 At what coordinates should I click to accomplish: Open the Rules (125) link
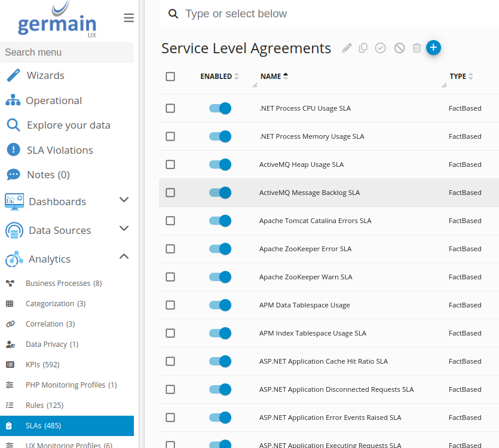click(44, 406)
